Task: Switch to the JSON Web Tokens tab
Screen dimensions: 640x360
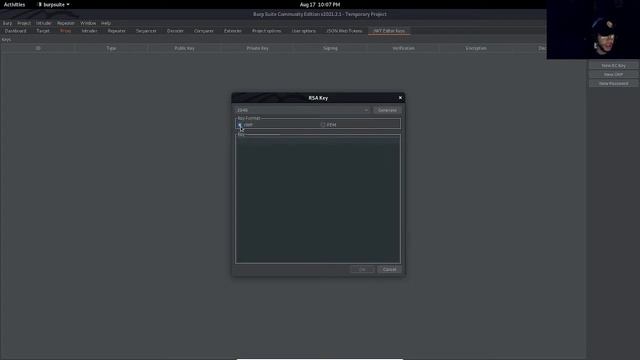Action: (344, 31)
